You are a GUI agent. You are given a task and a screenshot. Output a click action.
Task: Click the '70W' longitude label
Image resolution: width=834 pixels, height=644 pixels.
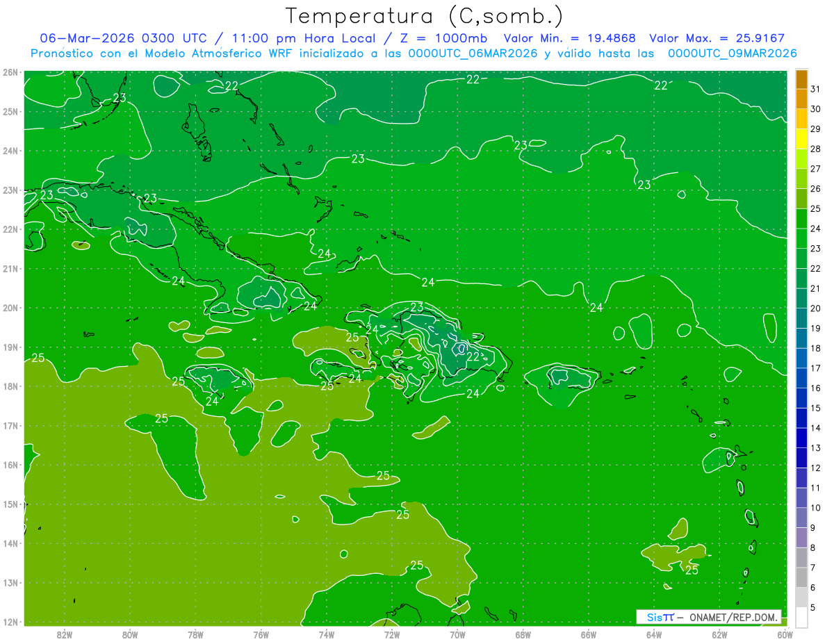[x=457, y=634]
